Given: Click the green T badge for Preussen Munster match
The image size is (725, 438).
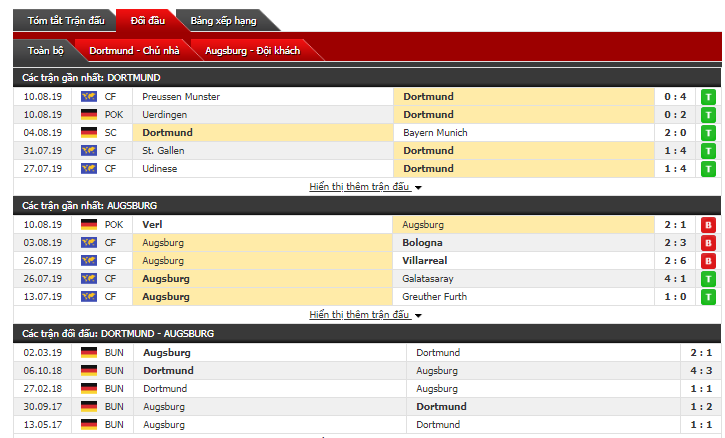Looking at the screenshot, I should (708, 97).
